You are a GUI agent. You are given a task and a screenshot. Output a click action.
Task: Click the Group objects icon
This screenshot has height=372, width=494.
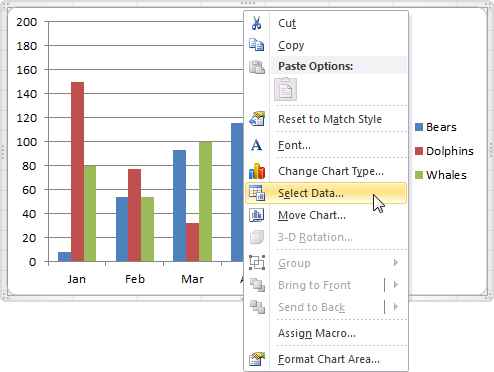257,263
